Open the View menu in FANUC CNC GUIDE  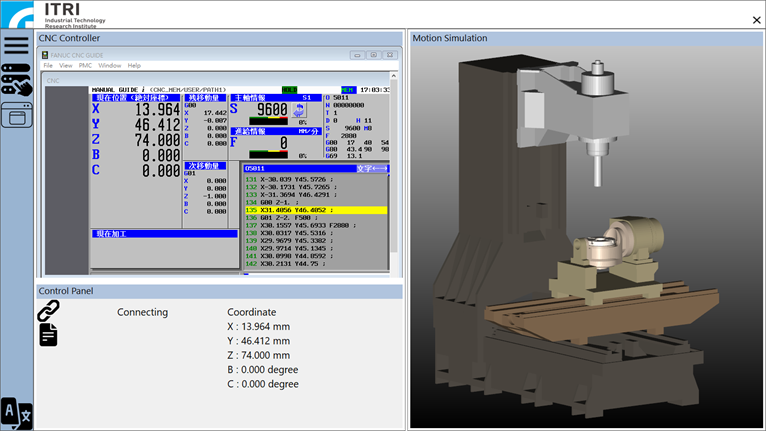click(66, 65)
